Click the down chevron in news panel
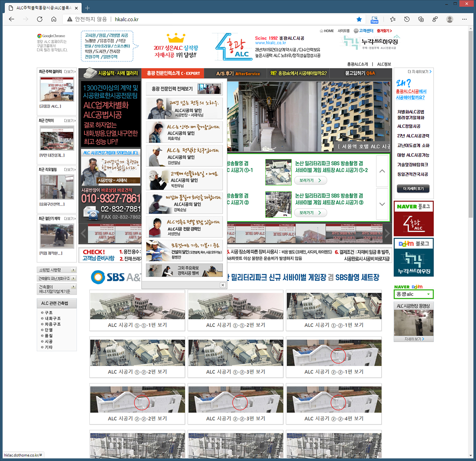Image resolution: width=476 pixels, height=461 pixels. (382, 204)
